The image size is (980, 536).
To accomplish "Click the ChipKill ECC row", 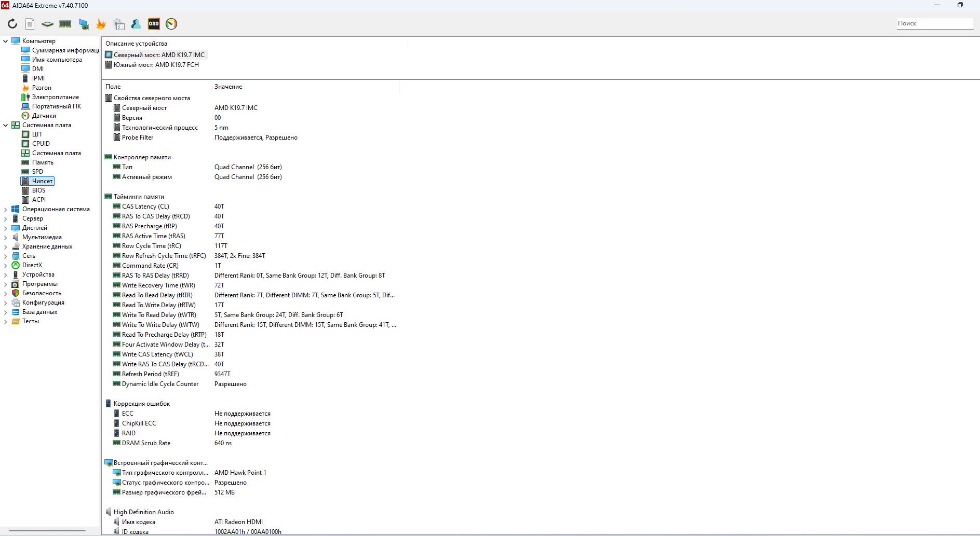I will (250, 423).
